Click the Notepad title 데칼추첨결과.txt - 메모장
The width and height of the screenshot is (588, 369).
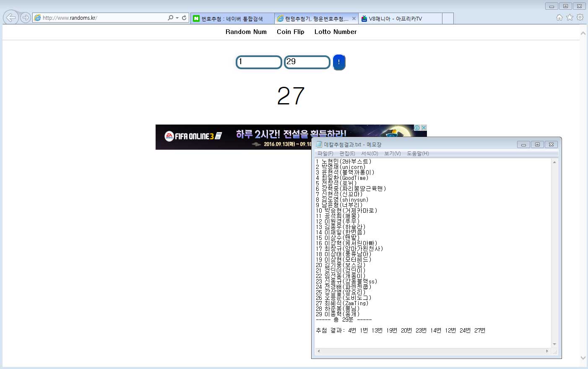pos(353,144)
